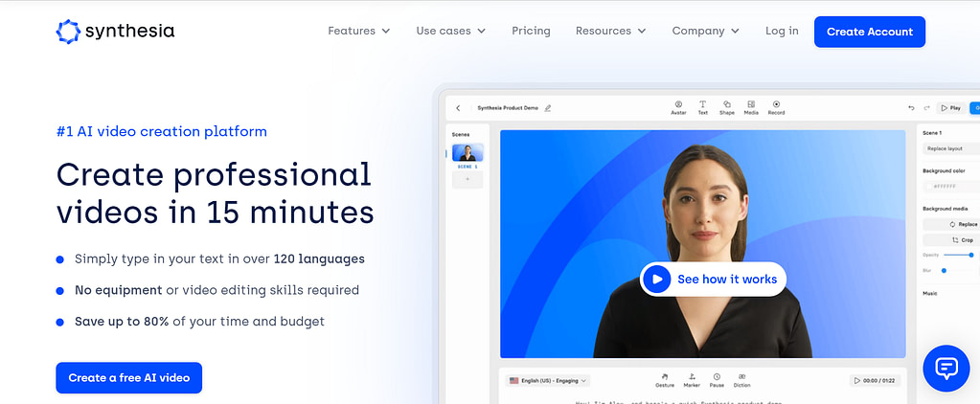
Task: Expand the Resources menu
Action: point(610,31)
